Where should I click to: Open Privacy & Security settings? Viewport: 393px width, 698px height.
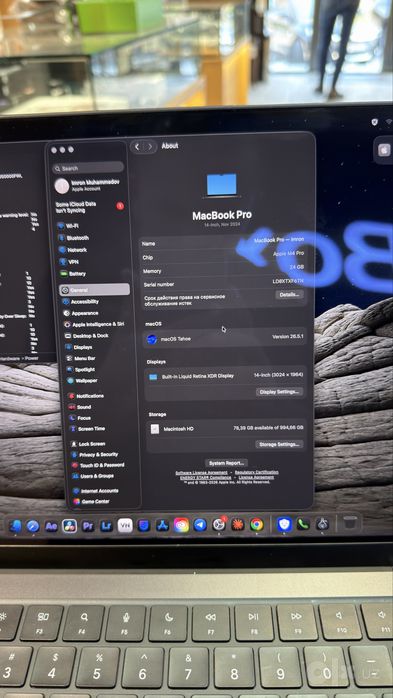(94, 455)
